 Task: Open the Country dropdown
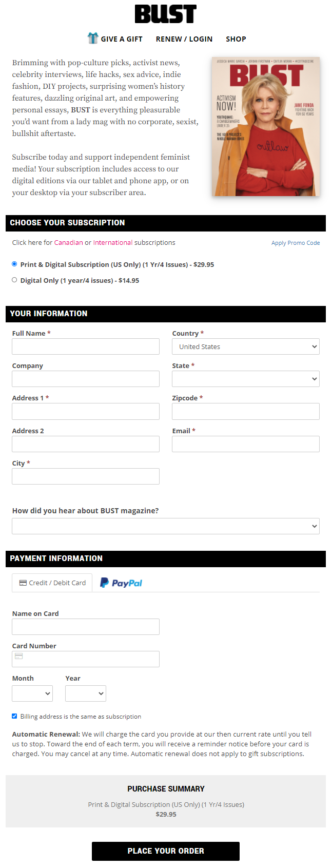point(245,346)
